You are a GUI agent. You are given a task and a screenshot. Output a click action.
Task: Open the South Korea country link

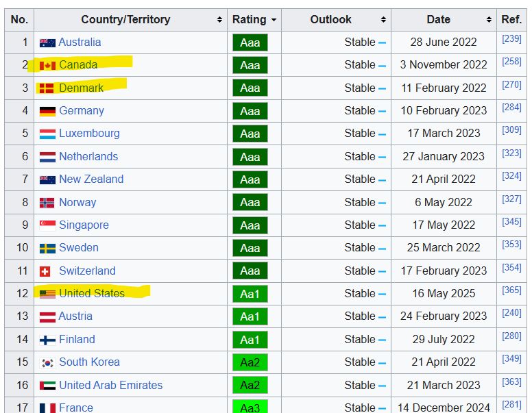89,362
